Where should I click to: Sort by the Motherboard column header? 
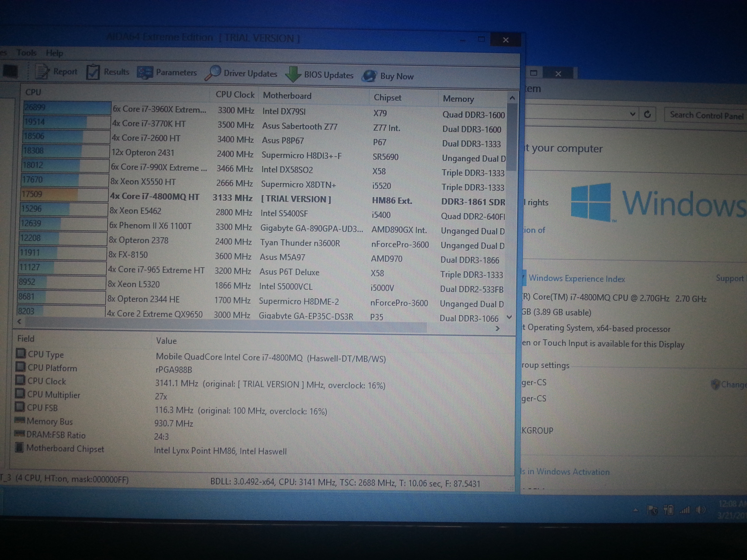(x=287, y=96)
